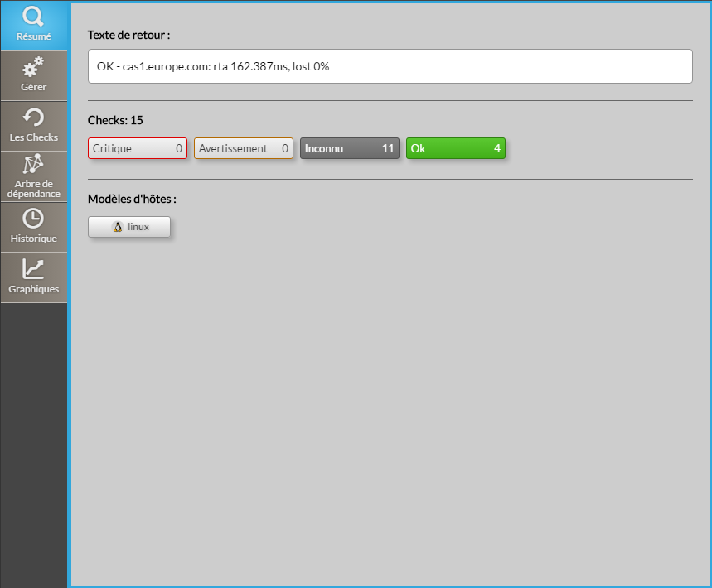The image size is (712, 588).
Task: Open the linux host template
Action: pyautogui.click(x=129, y=227)
